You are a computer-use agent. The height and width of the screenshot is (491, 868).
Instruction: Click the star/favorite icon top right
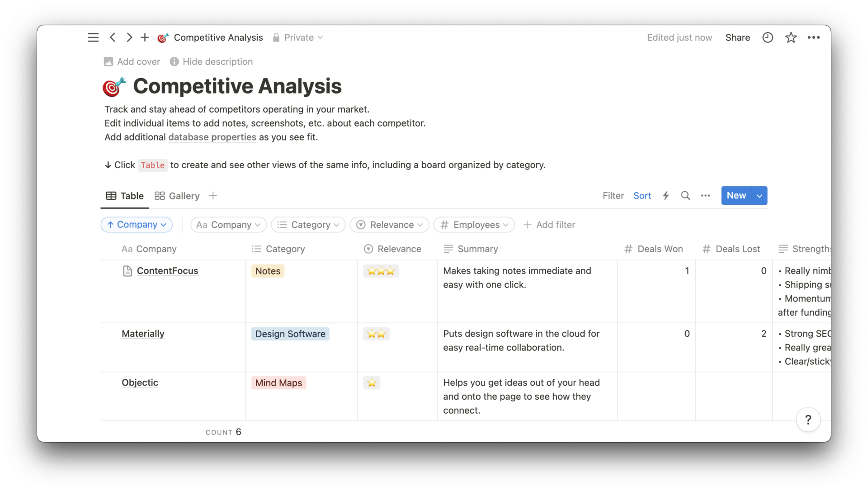[791, 37]
